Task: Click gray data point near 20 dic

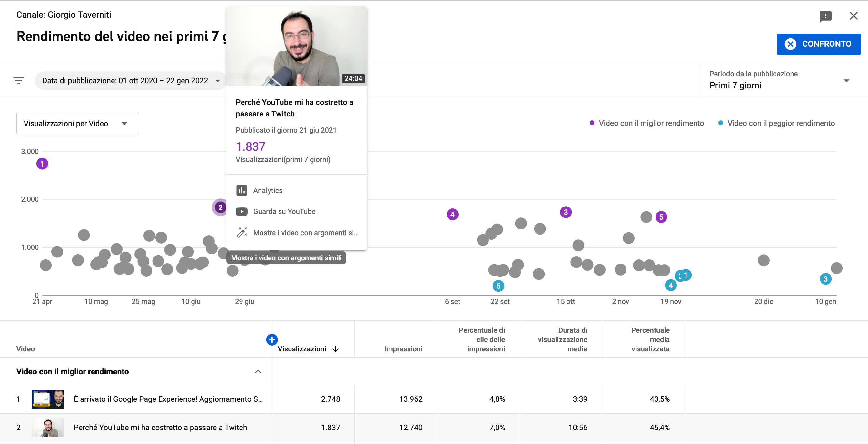Action: [x=763, y=260]
